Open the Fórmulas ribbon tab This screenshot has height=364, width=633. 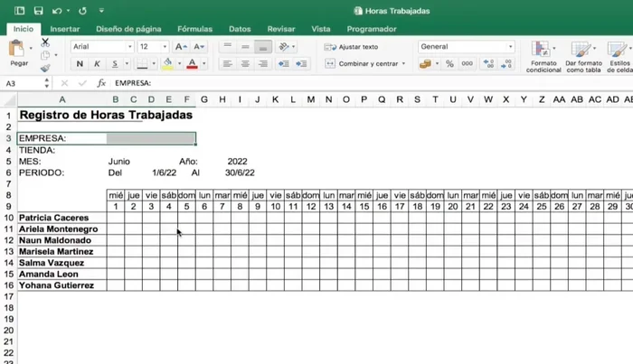pos(195,29)
